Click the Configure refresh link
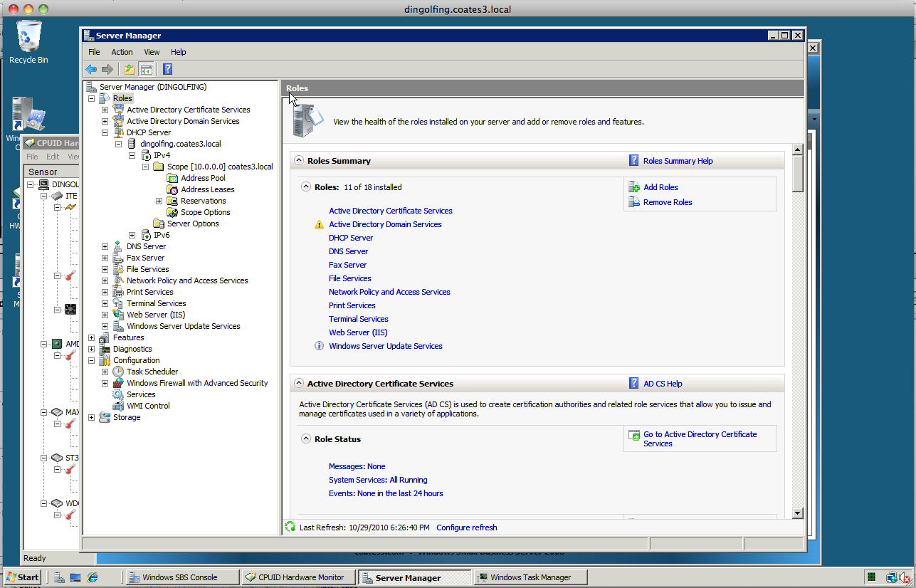The width and height of the screenshot is (916, 588). [x=466, y=527]
